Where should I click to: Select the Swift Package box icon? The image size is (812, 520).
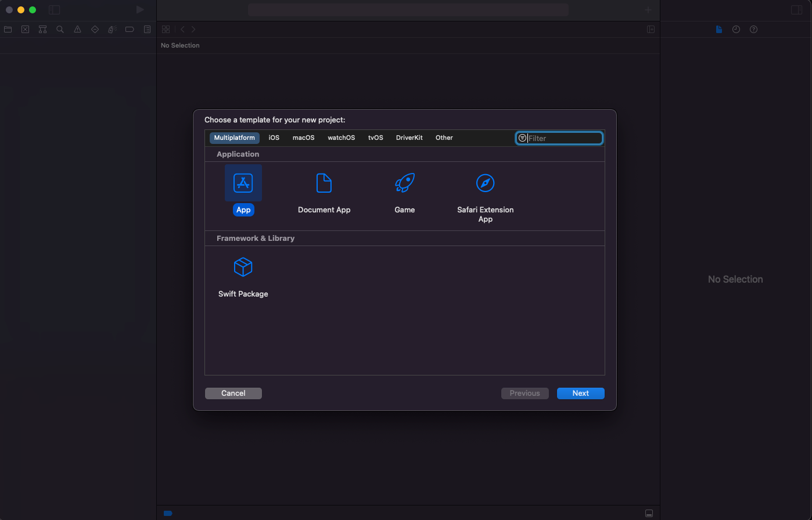pyautogui.click(x=243, y=267)
